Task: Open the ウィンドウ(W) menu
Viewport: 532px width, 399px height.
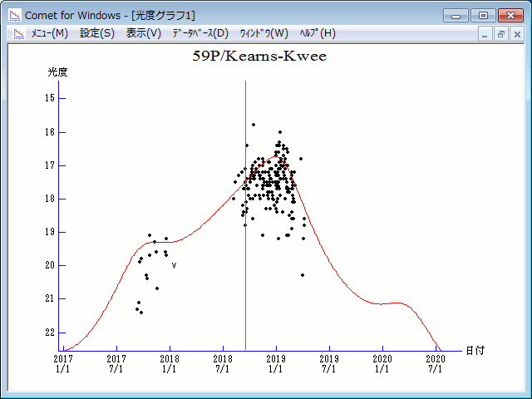Action: (264, 33)
